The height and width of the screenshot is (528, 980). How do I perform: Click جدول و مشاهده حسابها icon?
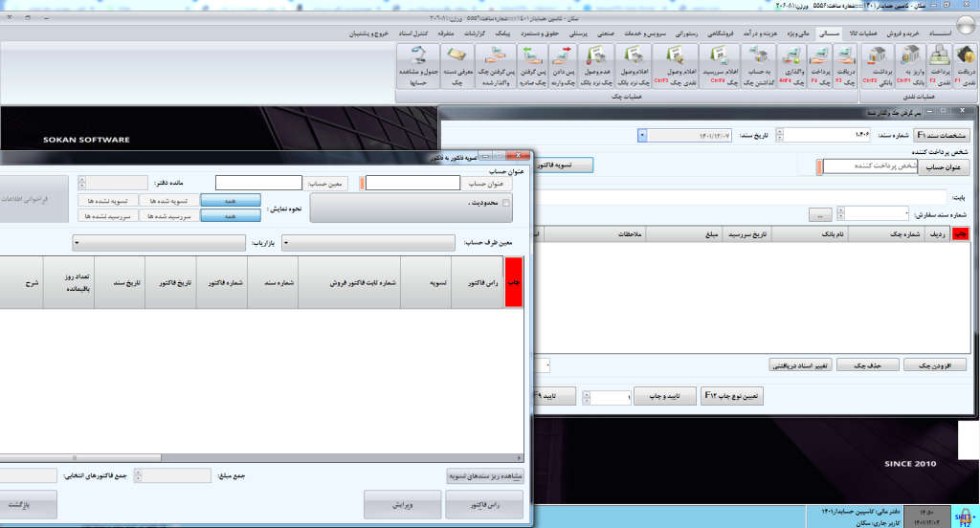click(x=417, y=66)
